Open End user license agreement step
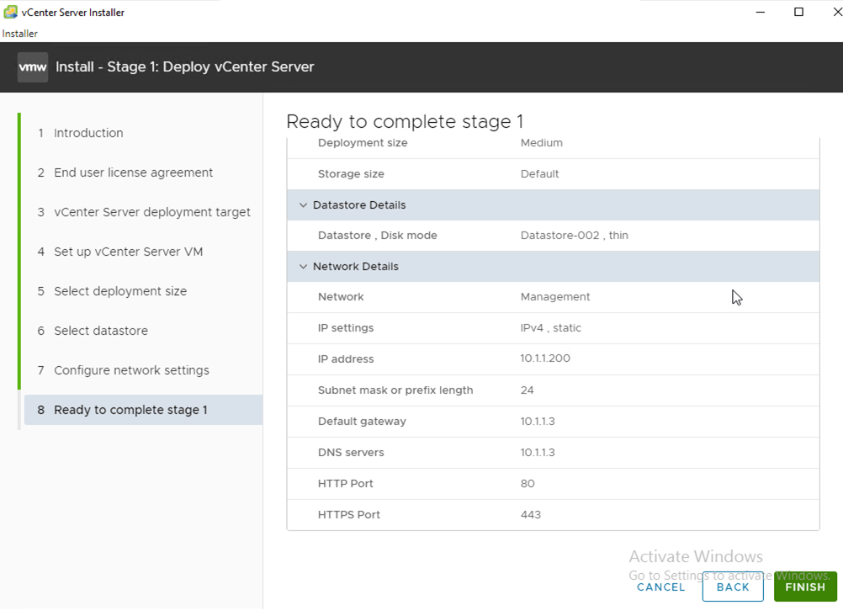The width and height of the screenshot is (843, 616). click(133, 173)
